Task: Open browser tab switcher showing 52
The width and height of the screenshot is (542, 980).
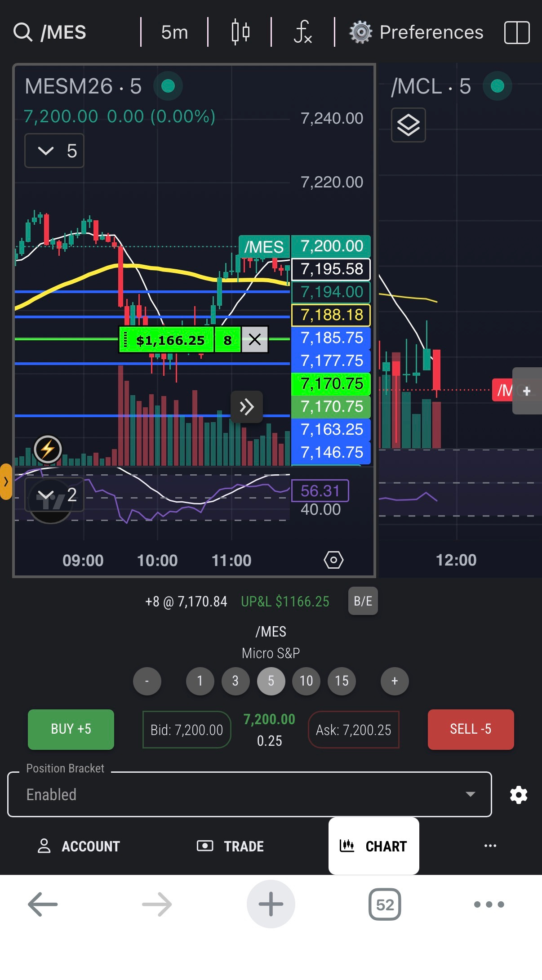Action: (385, 904)
